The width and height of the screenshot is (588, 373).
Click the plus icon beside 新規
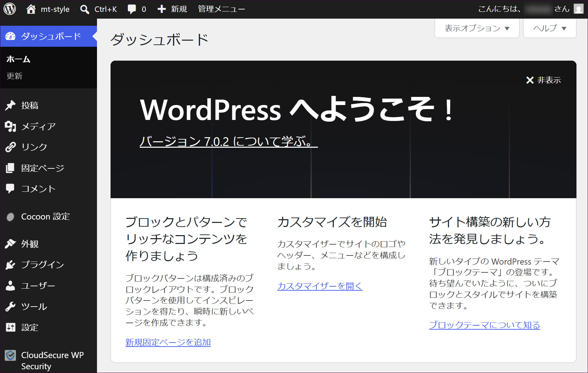[162, 9]
